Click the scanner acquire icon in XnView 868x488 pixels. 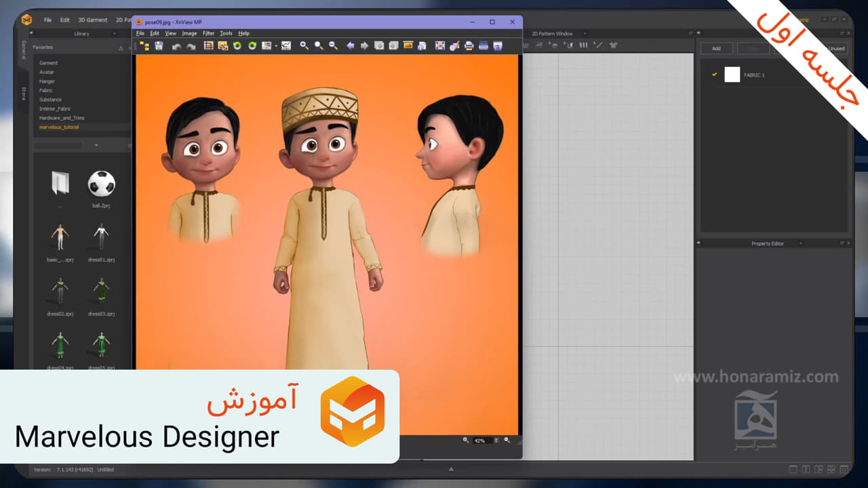pyautogui.click(x=484, y=45)
